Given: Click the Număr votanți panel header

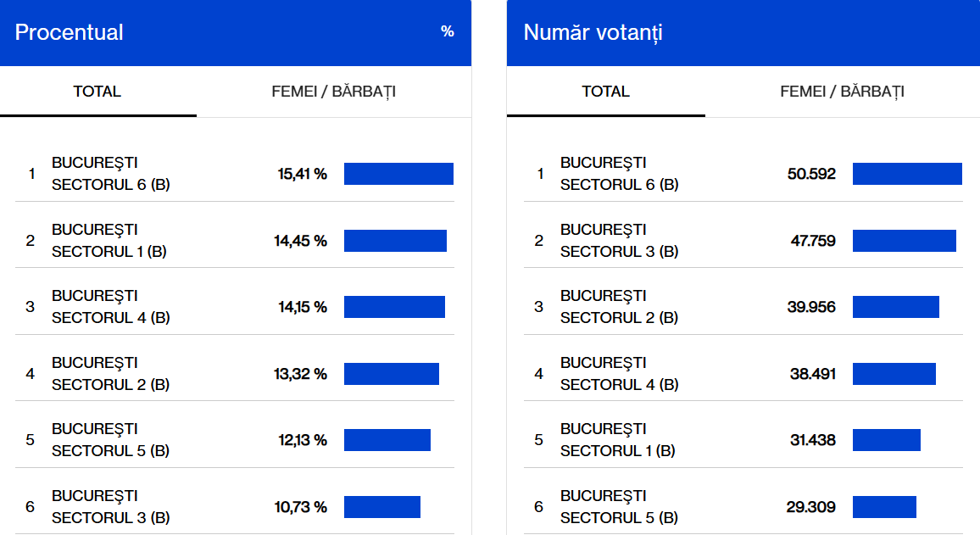Looking at the screenshot, I should [593, 33].
